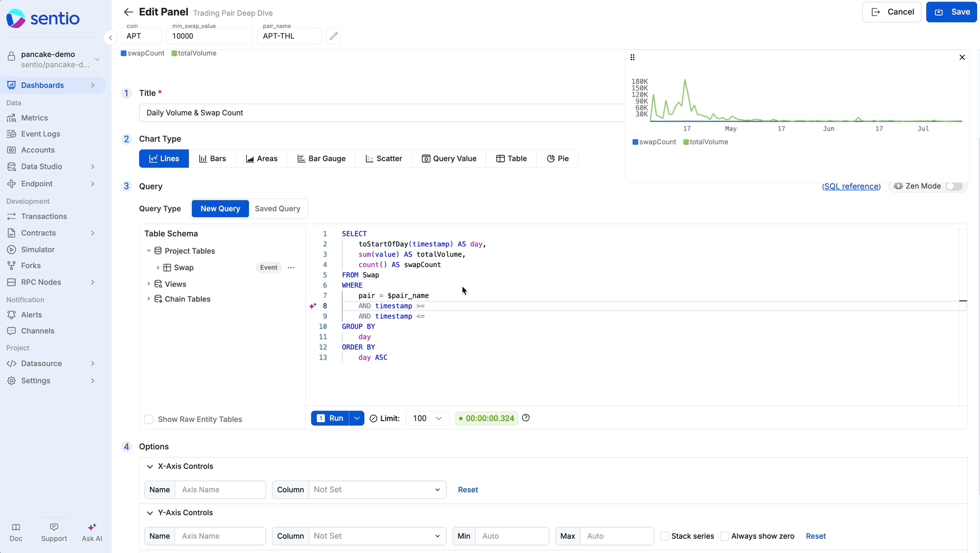Save the panel
Screen dimensions: 980x553
click(951, 12)
